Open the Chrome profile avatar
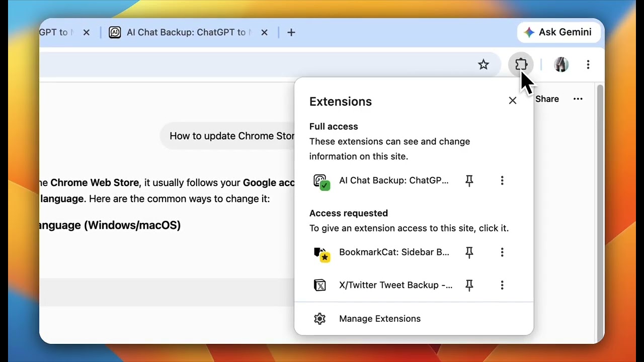Viewport: 644px width, 362px height. pyautogui.click(x=561, y=64)
